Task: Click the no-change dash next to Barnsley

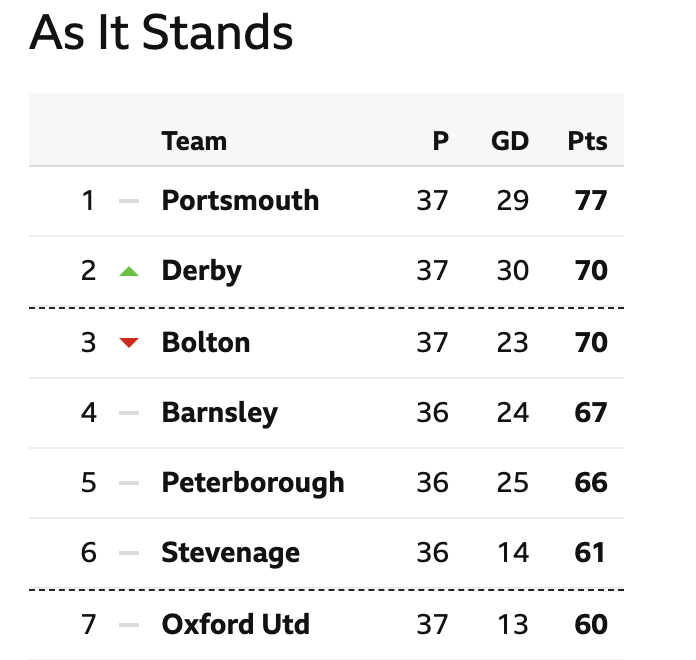Action: tap(129, 413)
